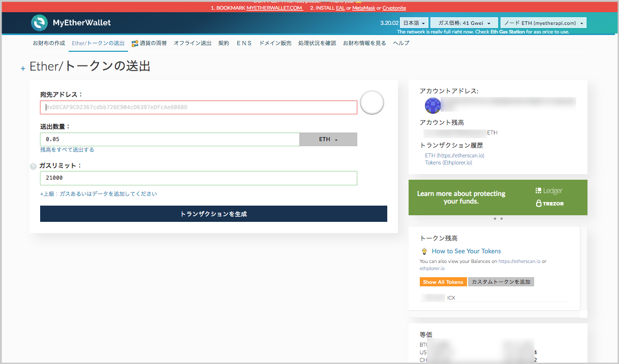Click the Ledger logo in banner
The width and height of the screenshot is (619, 364).
pos(549,191)
